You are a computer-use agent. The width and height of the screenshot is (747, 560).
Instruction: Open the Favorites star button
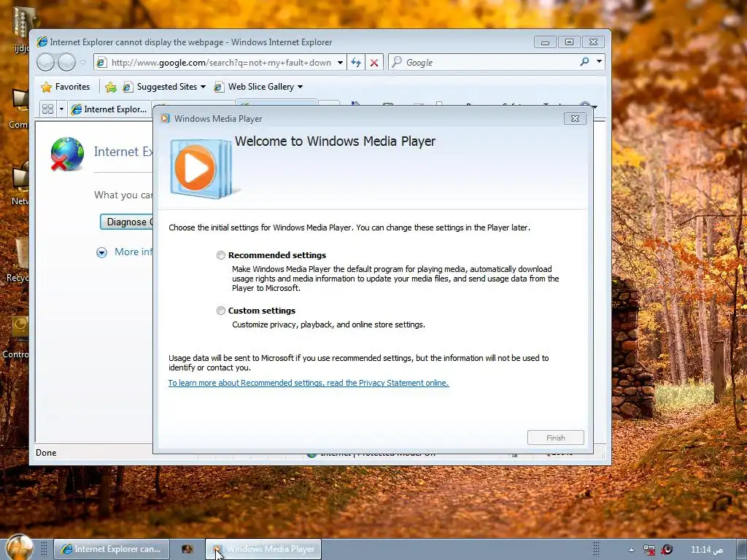coord(65,87)
